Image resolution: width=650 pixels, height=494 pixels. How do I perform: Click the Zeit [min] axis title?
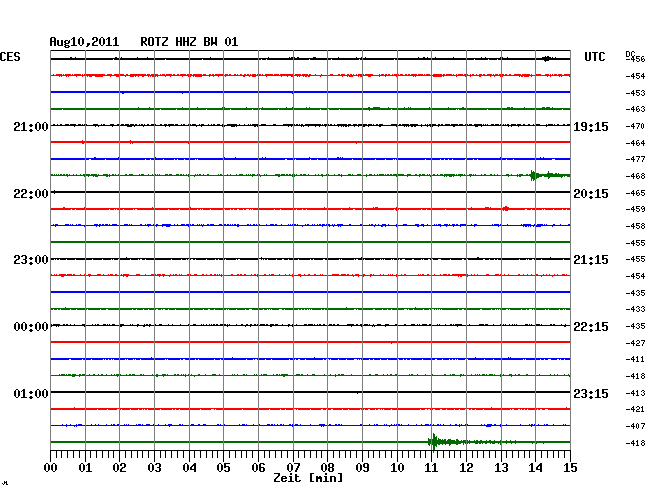[x=308, y=478]
